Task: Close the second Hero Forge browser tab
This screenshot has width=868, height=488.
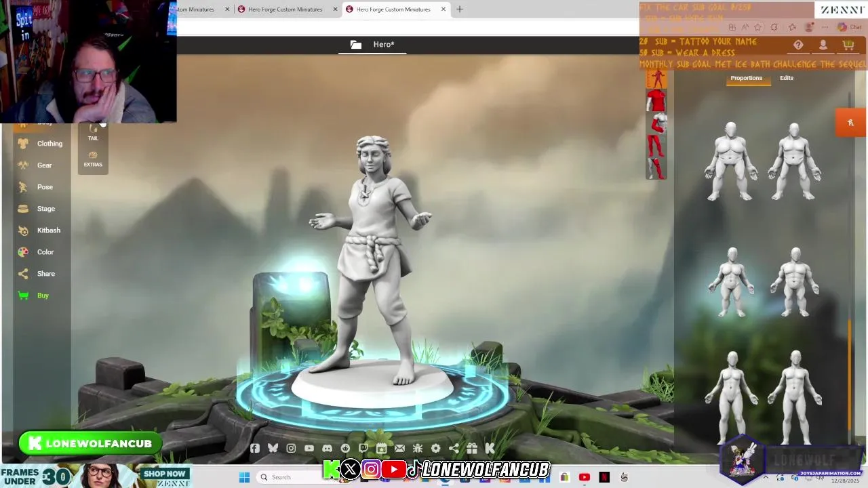Action: pos(336,9)
